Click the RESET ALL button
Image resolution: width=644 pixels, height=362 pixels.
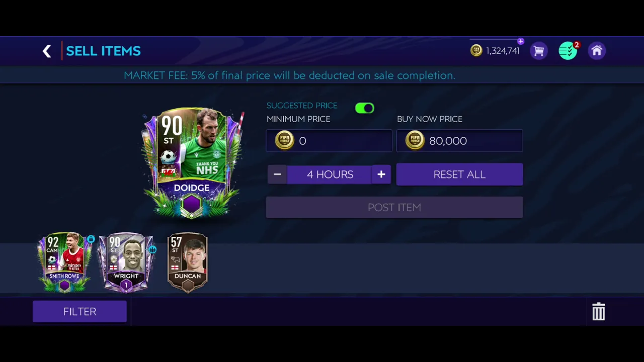[459, 174]
